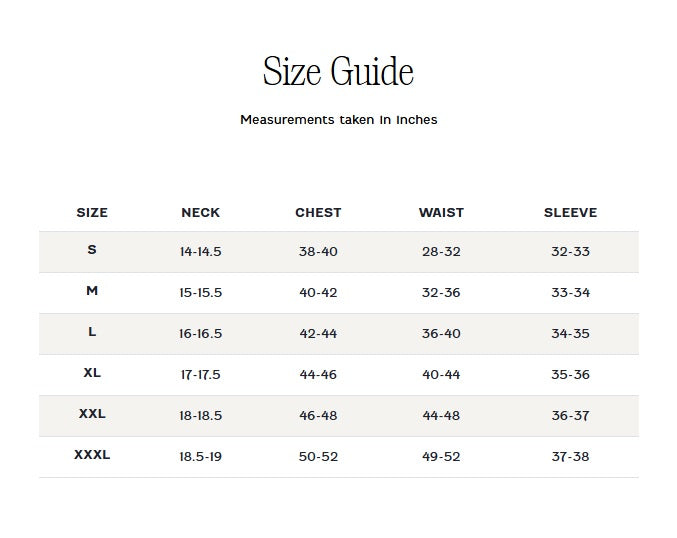The image size is (677, 538).
Task: Select neck value 14-14.5 for size S
Action: [201, 252]
